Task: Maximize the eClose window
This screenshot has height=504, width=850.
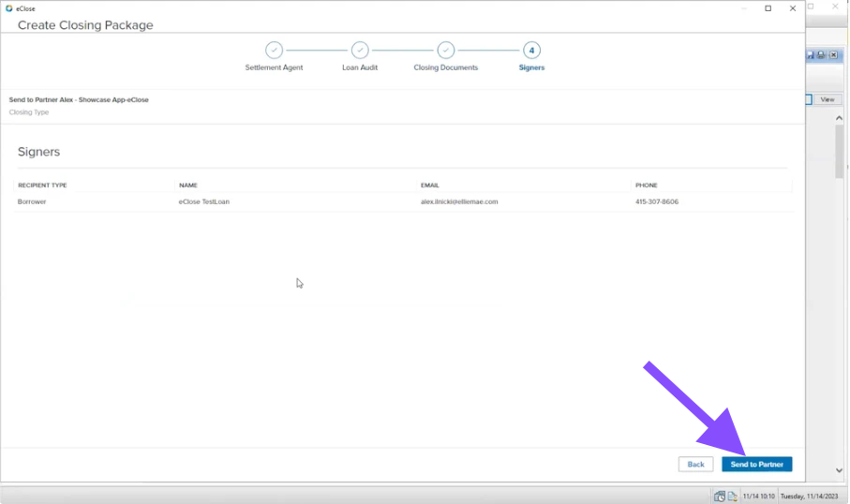Action: pyautogui.click(x=768, y=8)
